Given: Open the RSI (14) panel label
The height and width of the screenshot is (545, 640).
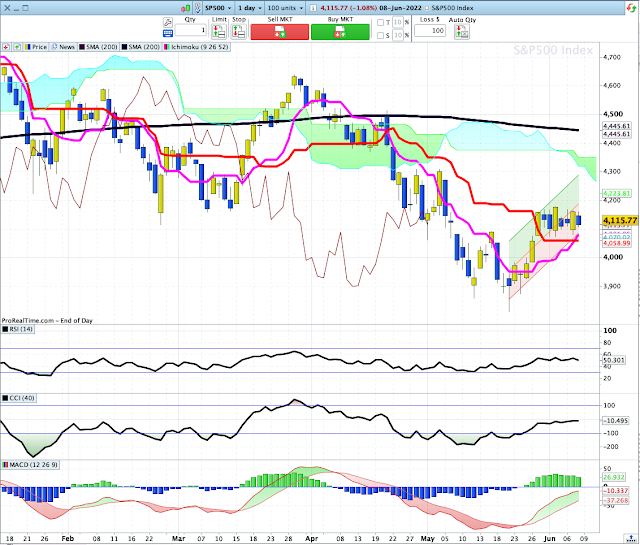Looking at the screenshot, I should coord(18,329).
